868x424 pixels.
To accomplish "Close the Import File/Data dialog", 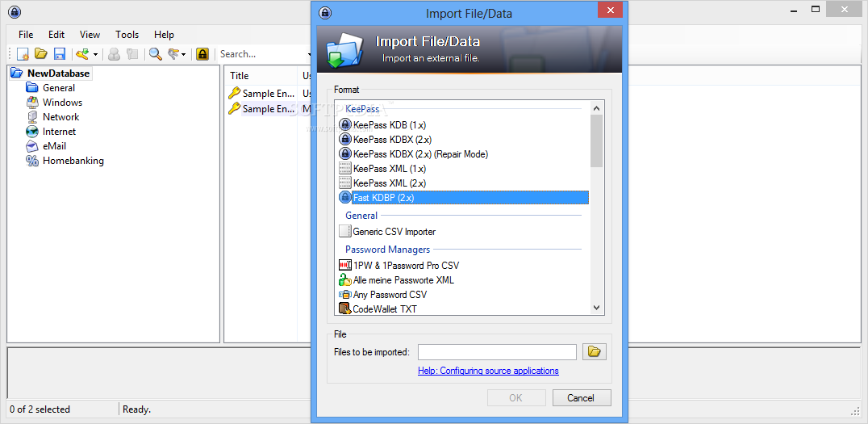I will (x=610, y=10).
